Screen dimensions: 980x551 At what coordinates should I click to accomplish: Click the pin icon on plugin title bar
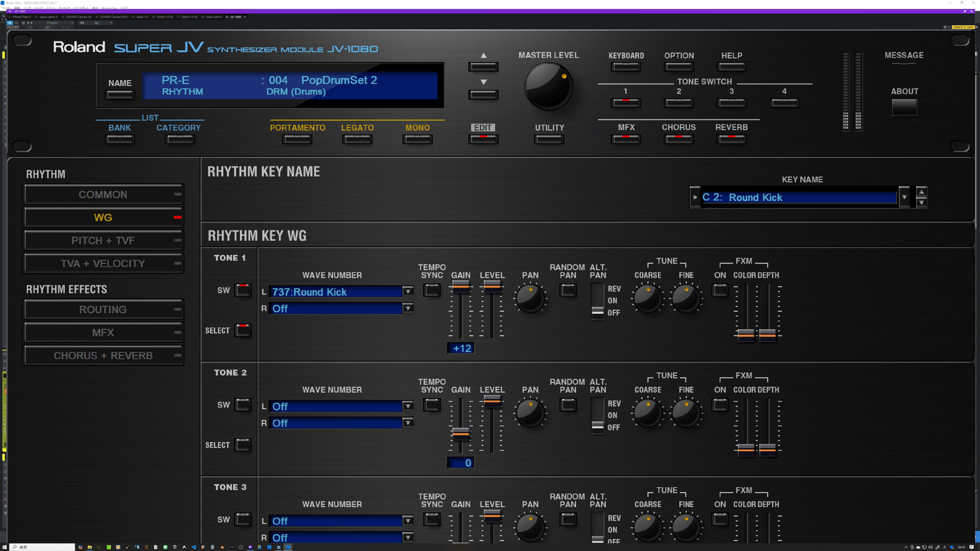click(x=965, y=11)
